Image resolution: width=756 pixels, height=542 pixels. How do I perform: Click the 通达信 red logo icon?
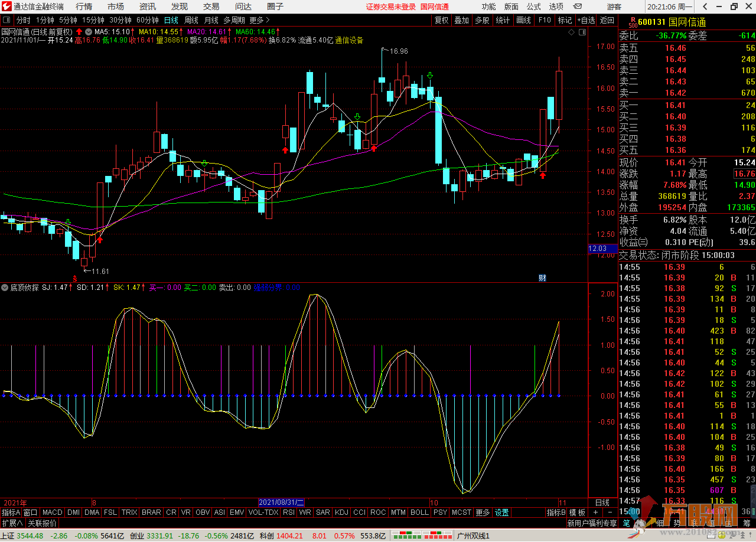pyautogui.click(x=6, y=6)
